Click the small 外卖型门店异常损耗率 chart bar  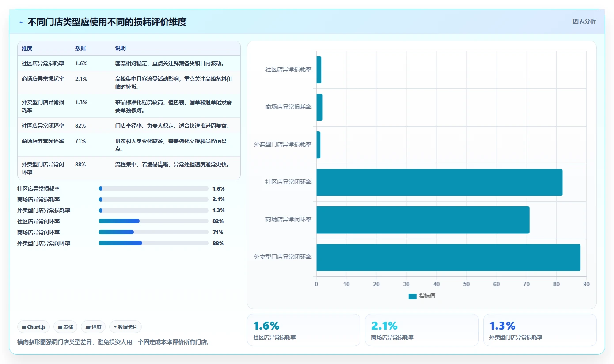[318, 145]
